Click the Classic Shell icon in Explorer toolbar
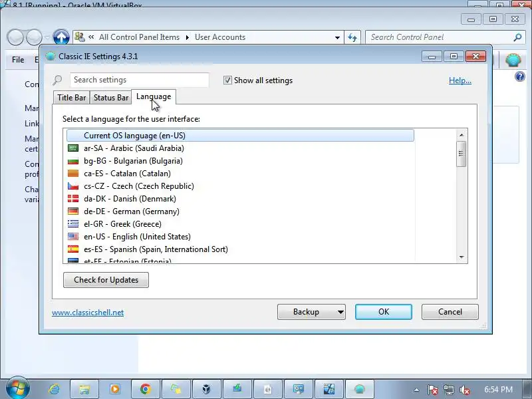 pyautogui.click(x=513, y=61)
